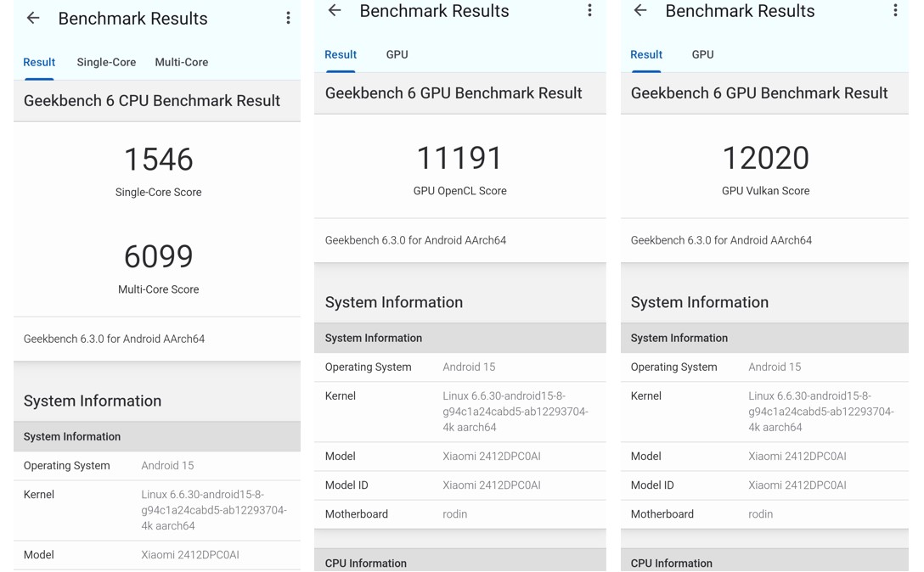
Task: Click Kernel label in CPU panel
Action: click(39, 495)
